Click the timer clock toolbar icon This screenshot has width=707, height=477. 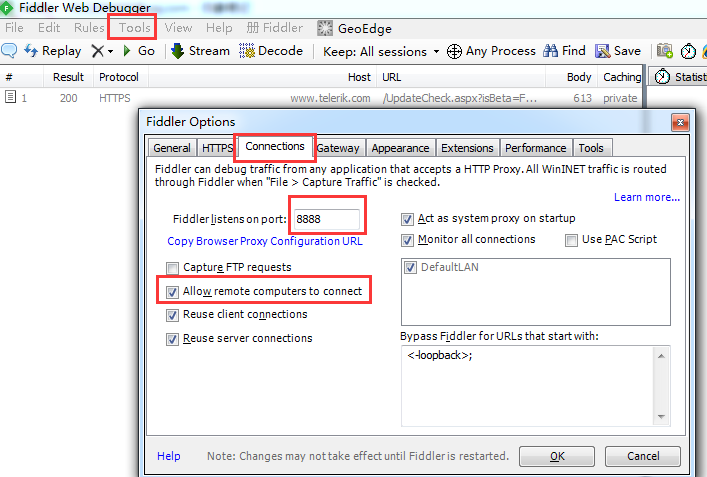click(x=688, y=51)
